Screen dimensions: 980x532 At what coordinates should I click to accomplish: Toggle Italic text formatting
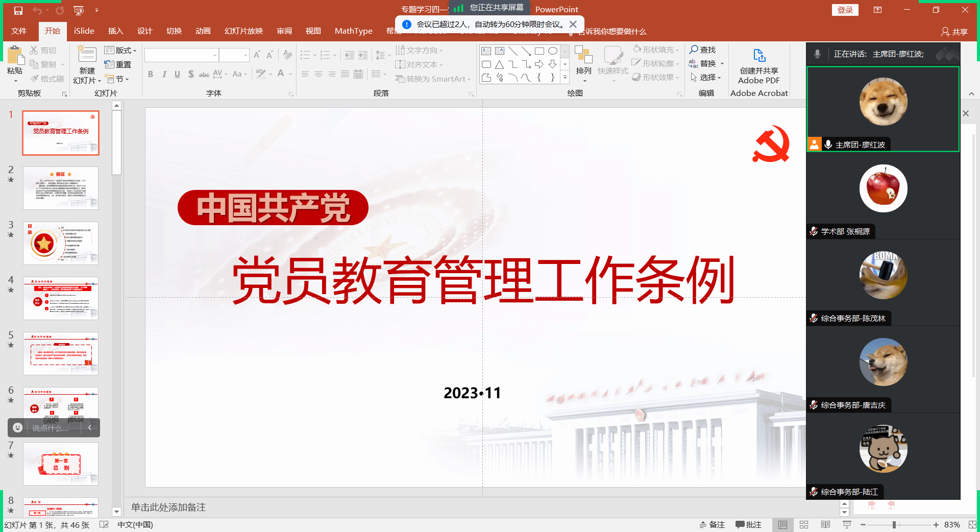[x=164, y=74]
